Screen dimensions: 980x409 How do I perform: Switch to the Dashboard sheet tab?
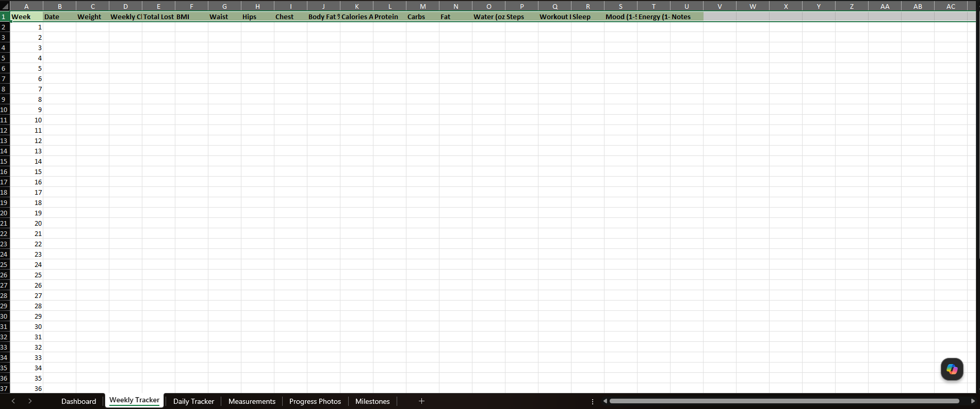pos(78,401)
